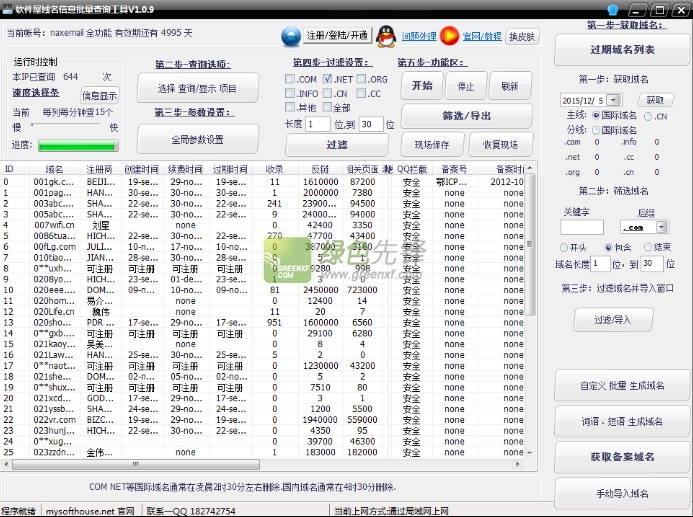Click the blue globe icon beside 注册/登陆/开通
Viewport: 693px width, 517px height.
click(x=291, y=36)
